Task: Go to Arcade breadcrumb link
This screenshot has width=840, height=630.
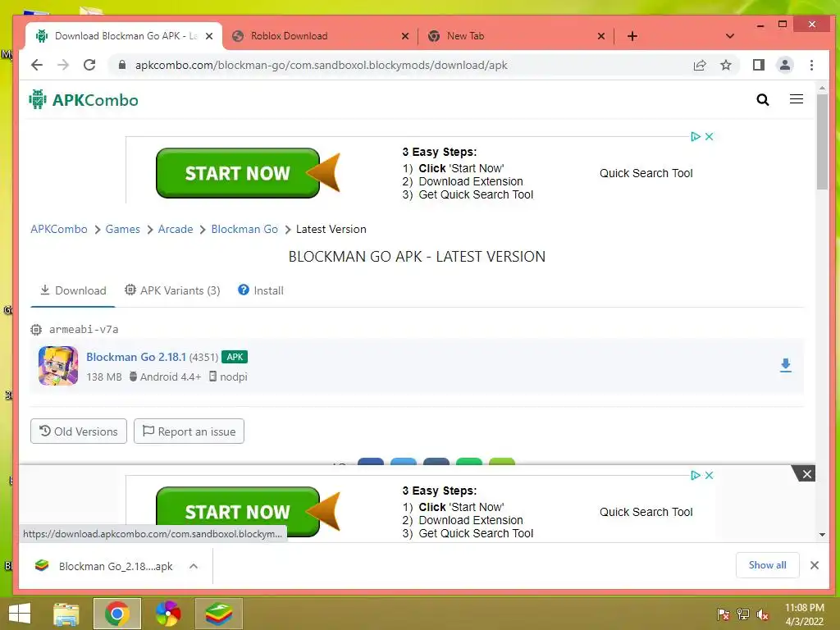Action: (x=176, y=230)
